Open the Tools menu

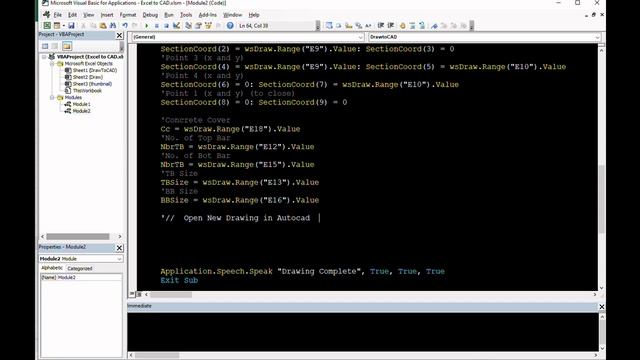click(x=186, y=15)
